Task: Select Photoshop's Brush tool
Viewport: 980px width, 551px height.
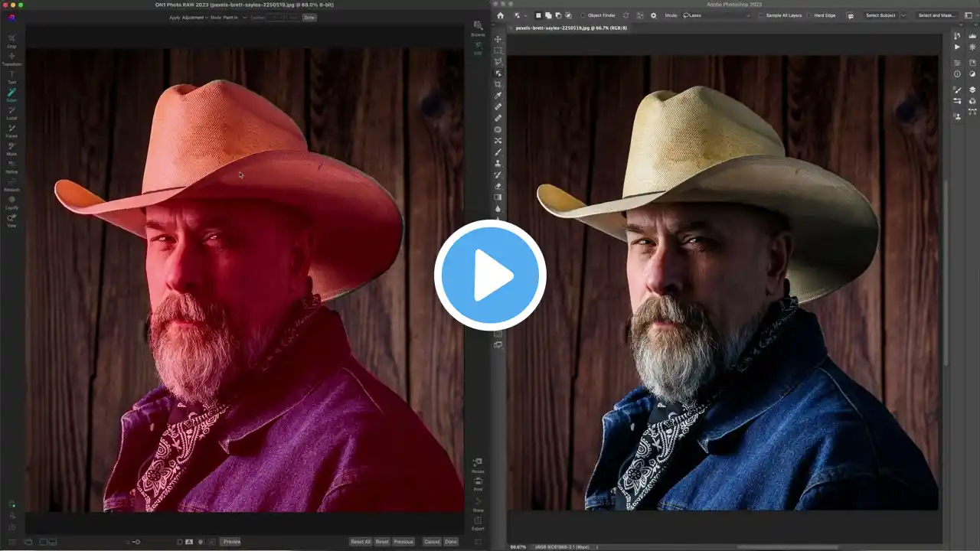Action: [x=498, y=152]
